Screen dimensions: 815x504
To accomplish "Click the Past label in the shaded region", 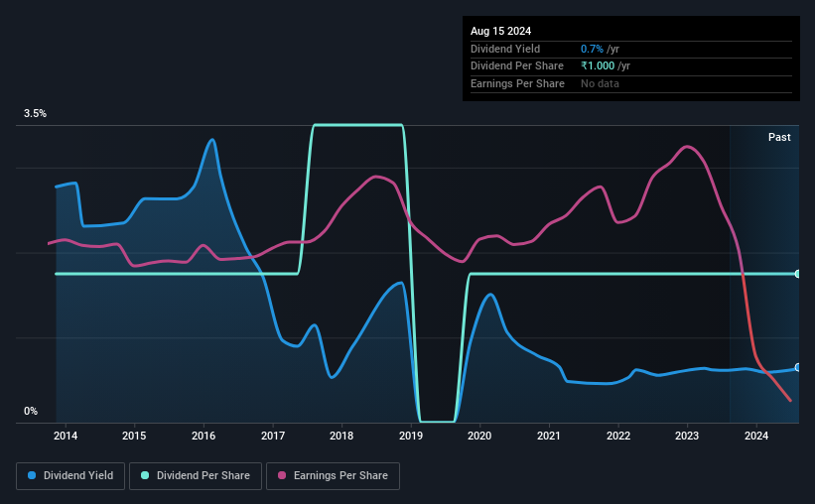I will (779, 137).
